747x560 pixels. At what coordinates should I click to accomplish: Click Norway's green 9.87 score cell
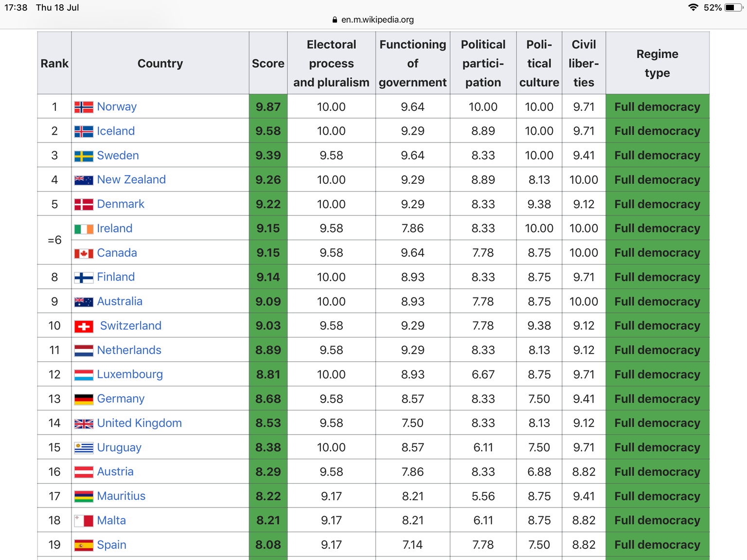pos(268,107)
